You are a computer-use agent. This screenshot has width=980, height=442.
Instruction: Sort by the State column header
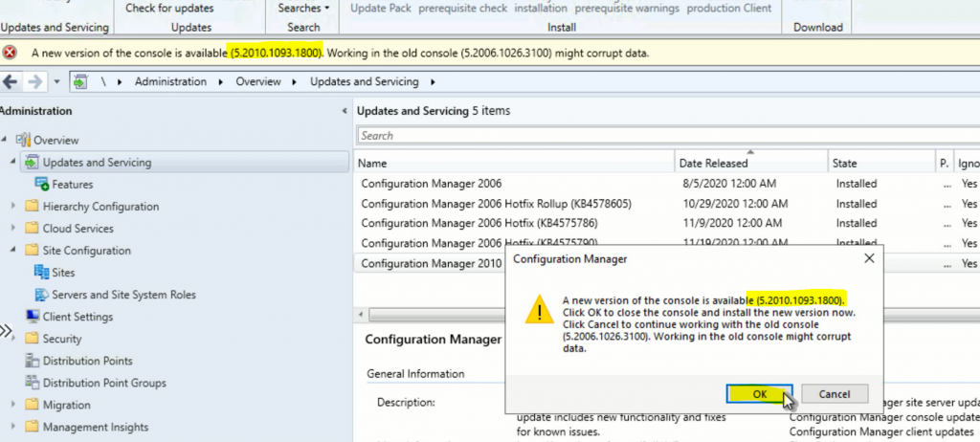[881, 164]
